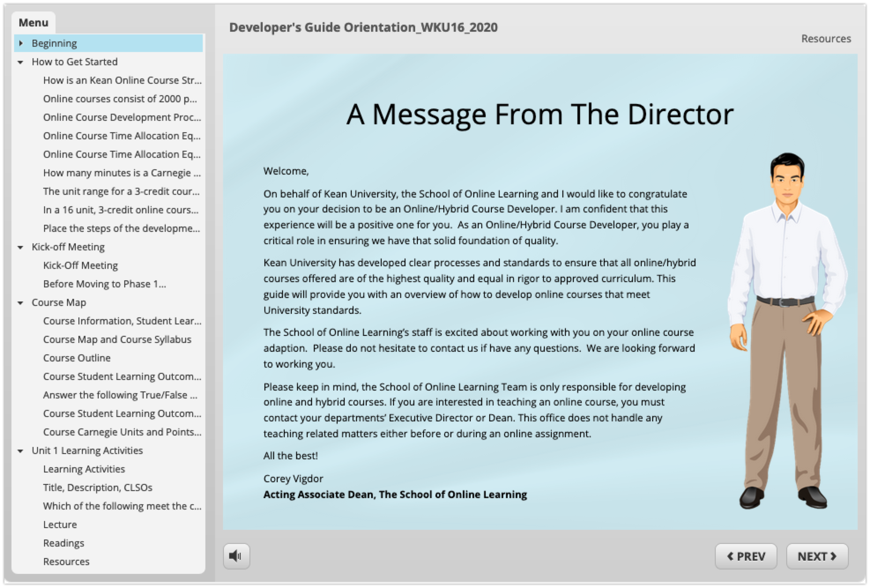Open Course Map and Course Syllabus slide
The image size is (870, 588).
(x=117, y=339)
